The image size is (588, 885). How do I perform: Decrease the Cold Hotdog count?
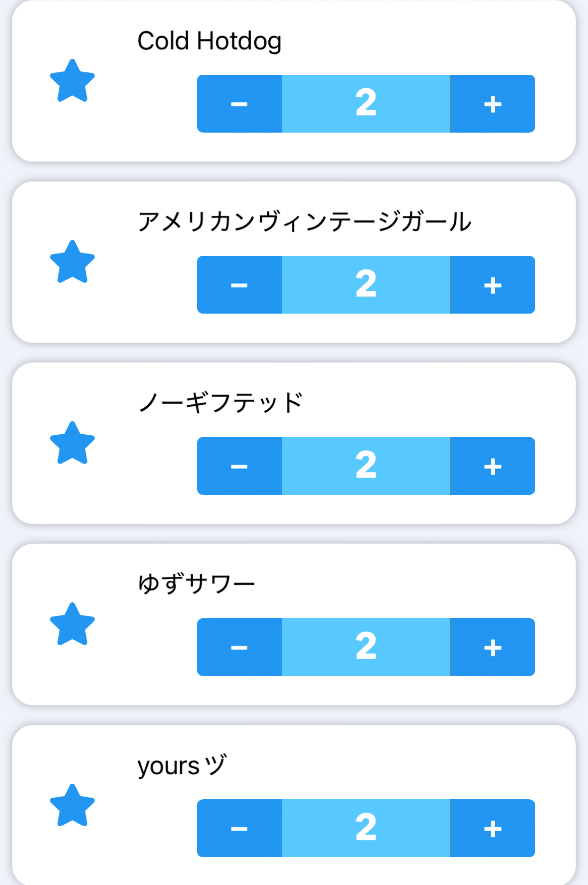tap(239, 104)
